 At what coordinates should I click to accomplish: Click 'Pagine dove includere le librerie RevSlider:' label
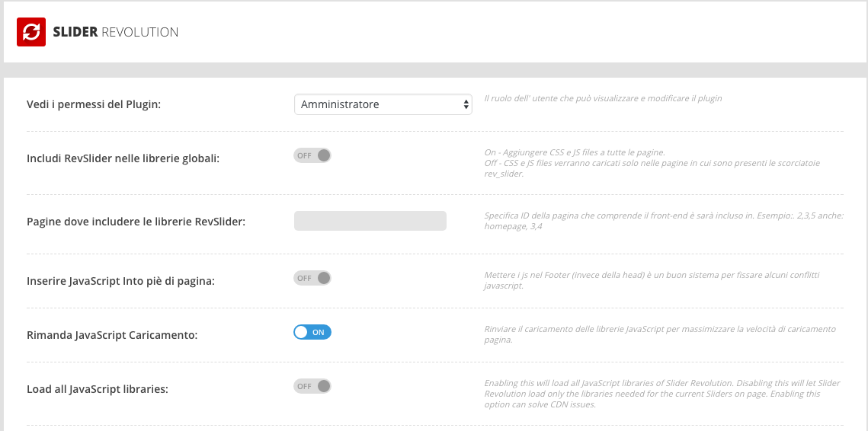point(136,222)
